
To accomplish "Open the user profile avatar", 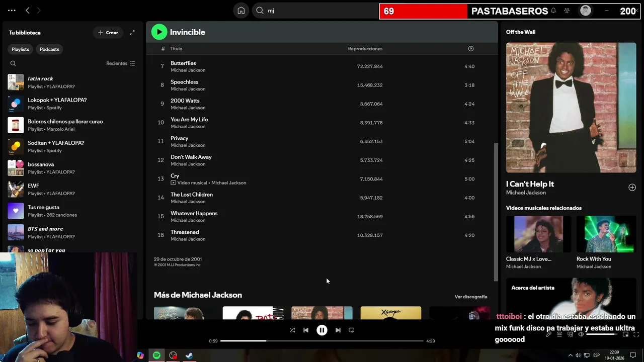I will (586, 11).
